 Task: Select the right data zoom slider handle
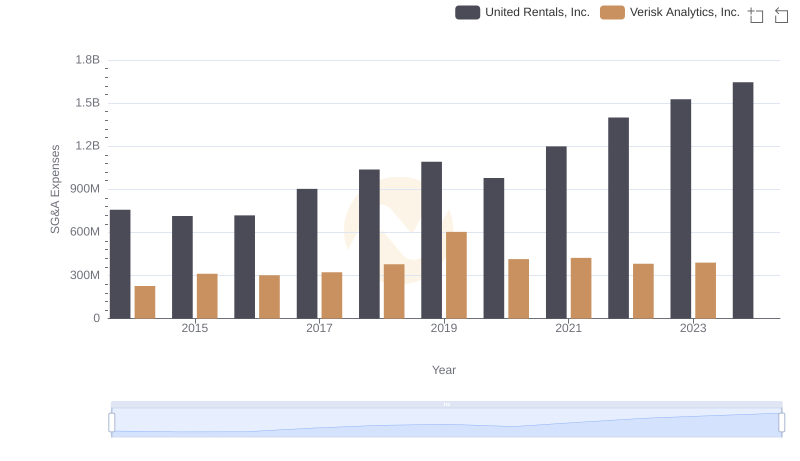point(781,423)
